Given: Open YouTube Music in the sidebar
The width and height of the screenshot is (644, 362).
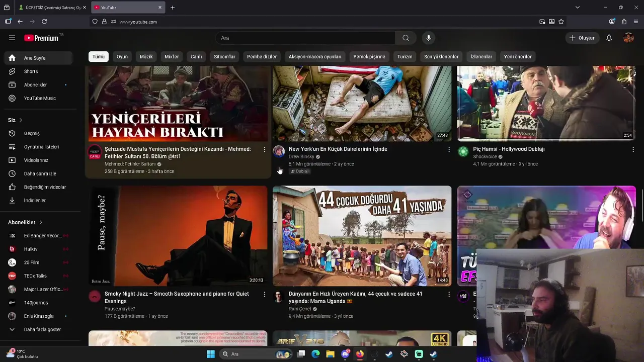Looking at the screenshot, I should point(40,98).
